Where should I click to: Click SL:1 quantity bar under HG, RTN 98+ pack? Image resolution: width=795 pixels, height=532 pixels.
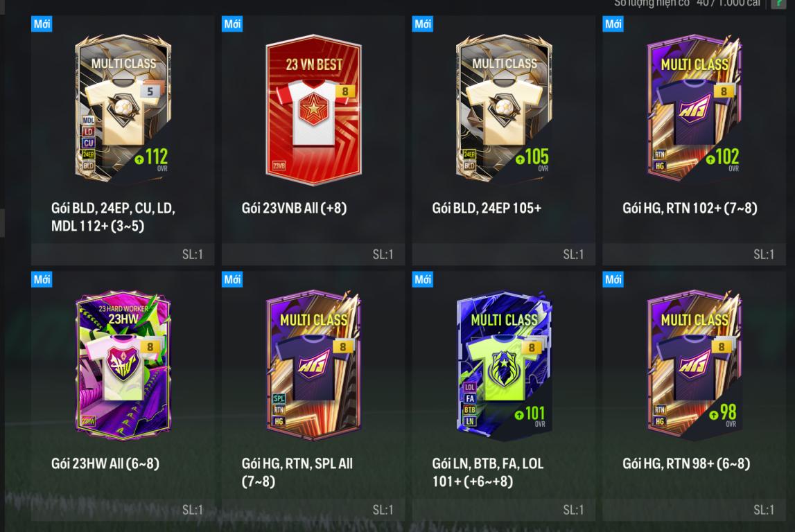tap(694, 510)
